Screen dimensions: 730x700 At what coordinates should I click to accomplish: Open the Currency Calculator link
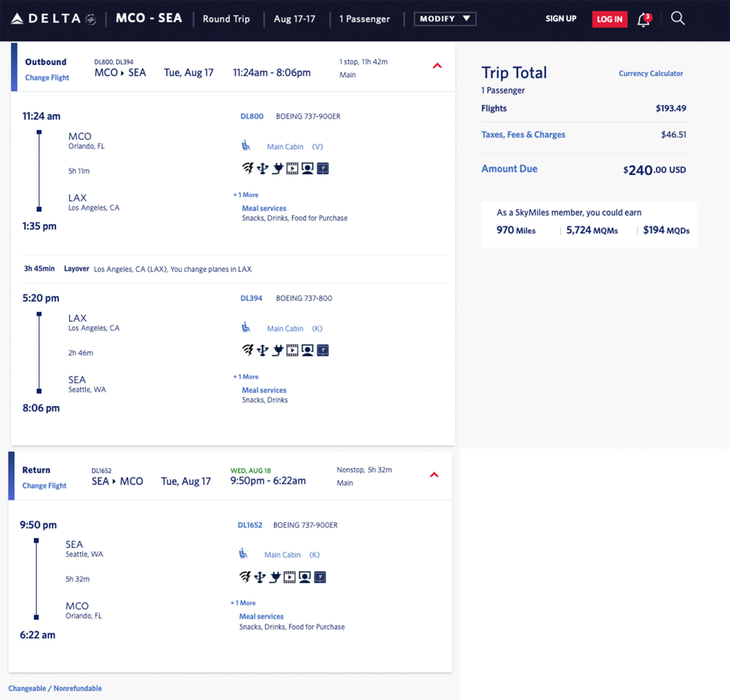point(651,73)
